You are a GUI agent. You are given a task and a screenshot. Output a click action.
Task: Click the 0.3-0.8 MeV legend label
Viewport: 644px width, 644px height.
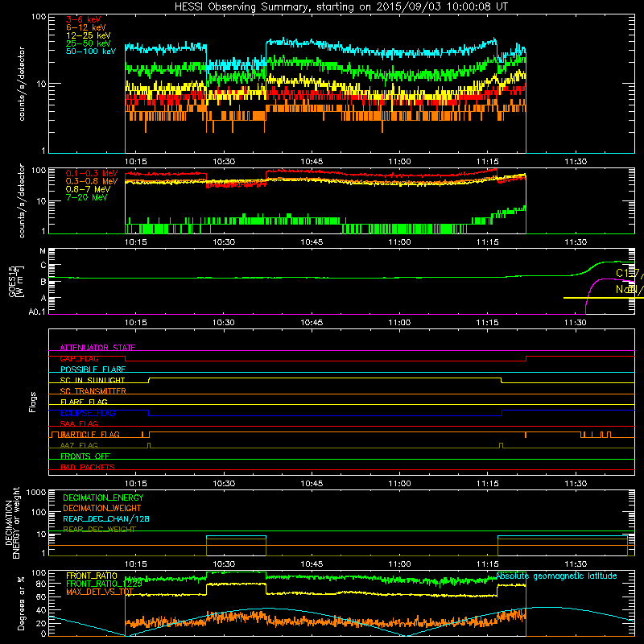click(92, 181)
